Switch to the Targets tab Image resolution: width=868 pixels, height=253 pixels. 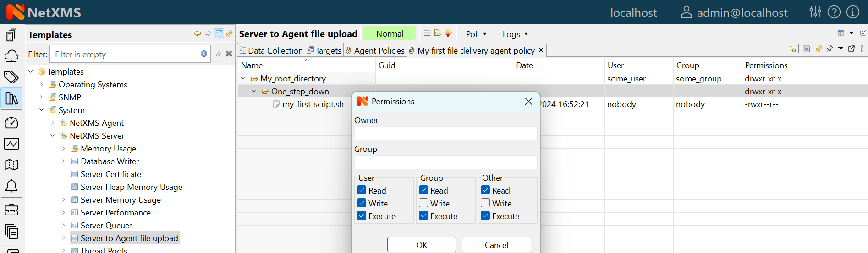click(x=324, y=50)
